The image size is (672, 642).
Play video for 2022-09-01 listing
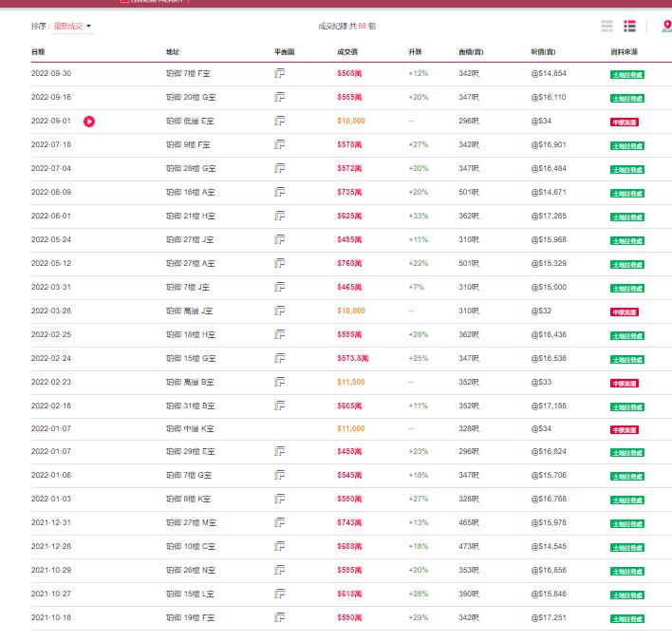coord(89,122)
